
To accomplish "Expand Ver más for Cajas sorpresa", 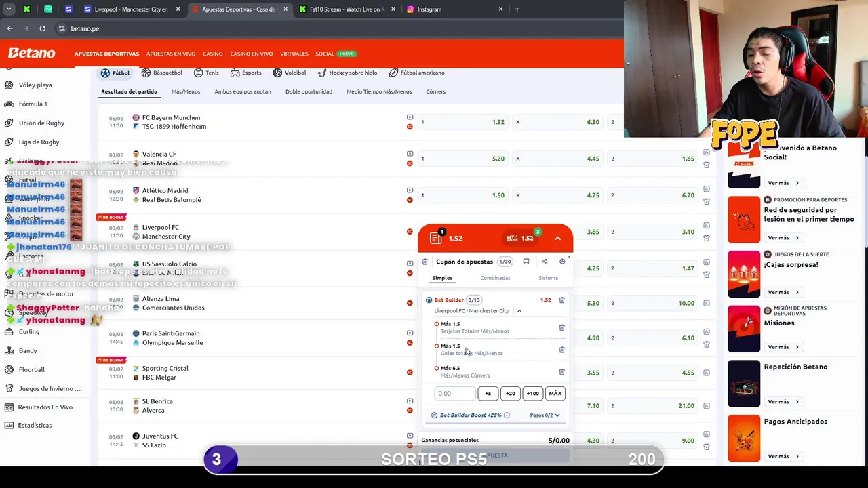I will click(783, 292).
